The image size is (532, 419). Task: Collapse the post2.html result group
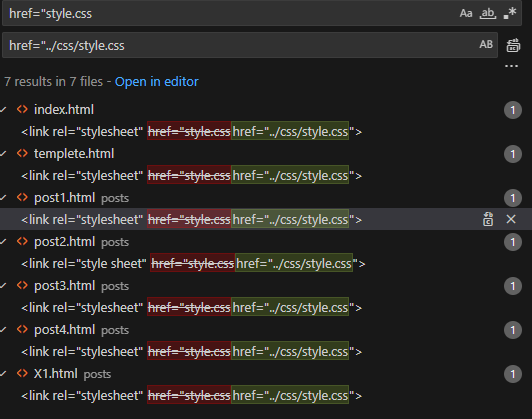[x=3, y=242]
